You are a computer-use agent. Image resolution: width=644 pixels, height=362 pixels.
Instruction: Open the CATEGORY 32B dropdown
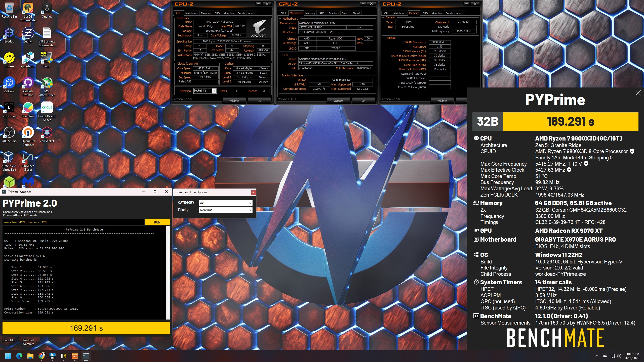point(225,203)
